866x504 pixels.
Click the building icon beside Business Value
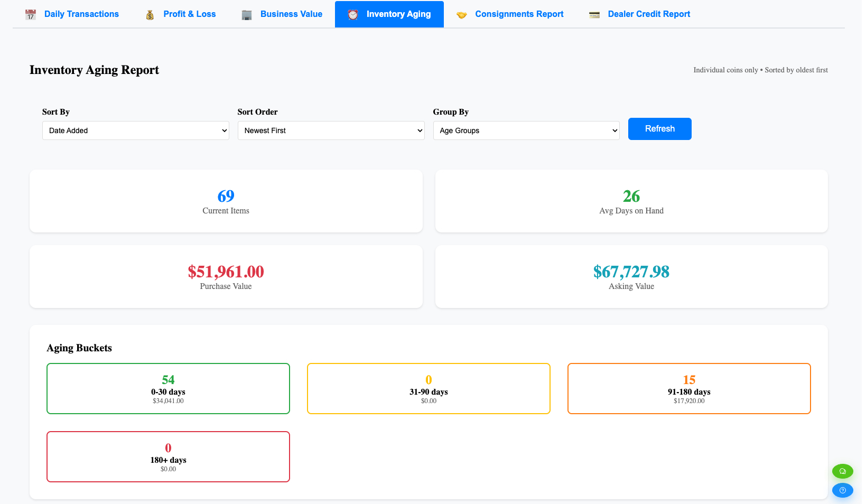coord(247,15)
